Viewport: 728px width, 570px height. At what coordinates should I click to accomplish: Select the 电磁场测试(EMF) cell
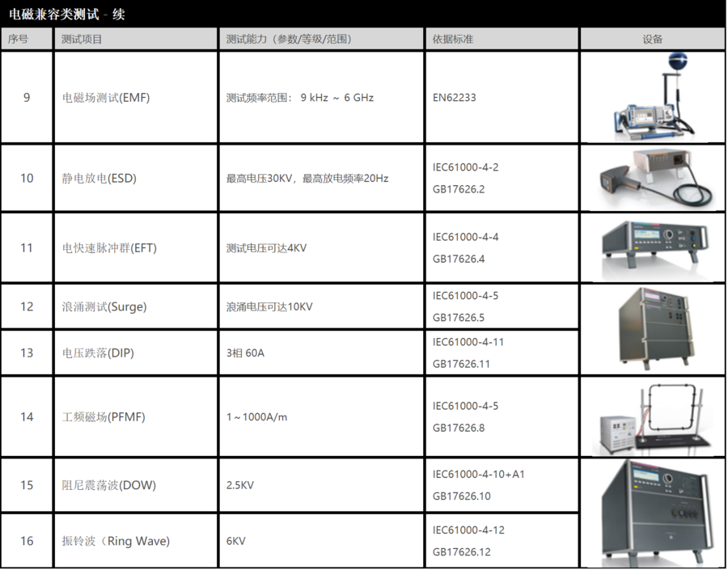click(106, 98)
